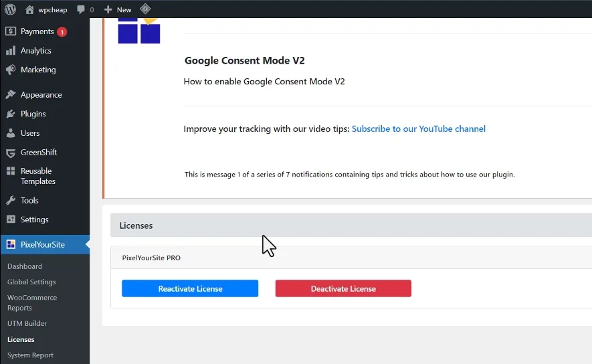The image size is (592, 364).
Task: Click the GreenShift logo icon
Action: click(x=11, y=153)
